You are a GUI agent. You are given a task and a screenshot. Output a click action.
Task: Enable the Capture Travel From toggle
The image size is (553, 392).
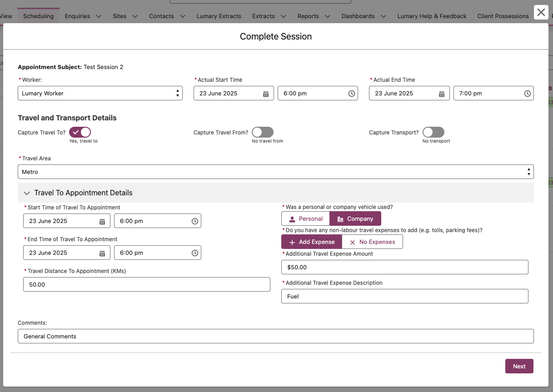coord(263,132)
